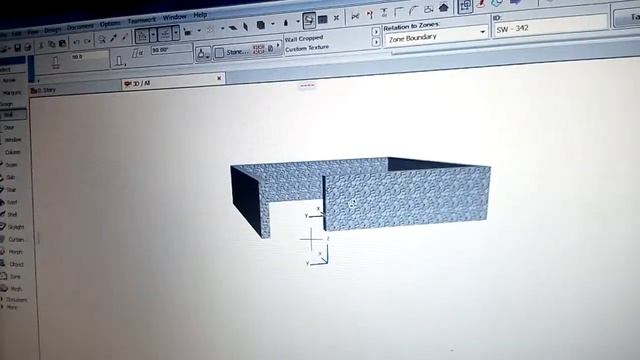This screenshot has height=360, width=640.
Task: Select the Marquee tool in toolbox
Action: (x=12, y=93)
